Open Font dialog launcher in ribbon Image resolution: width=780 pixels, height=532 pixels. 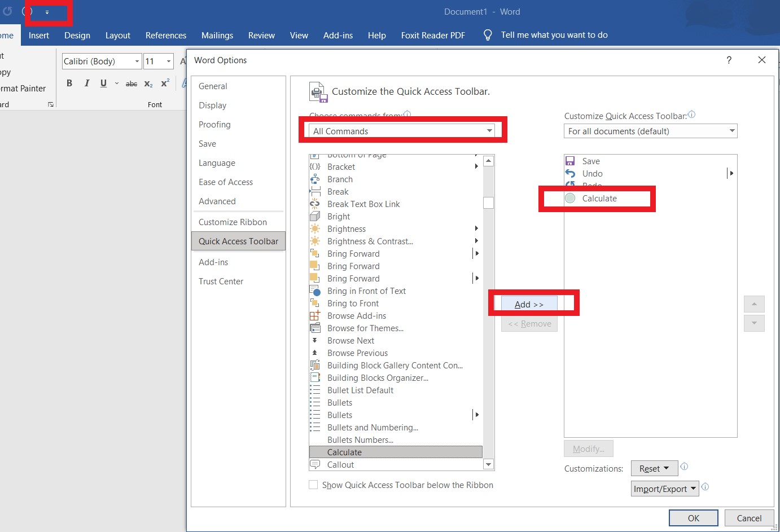(x=51, y=104)
